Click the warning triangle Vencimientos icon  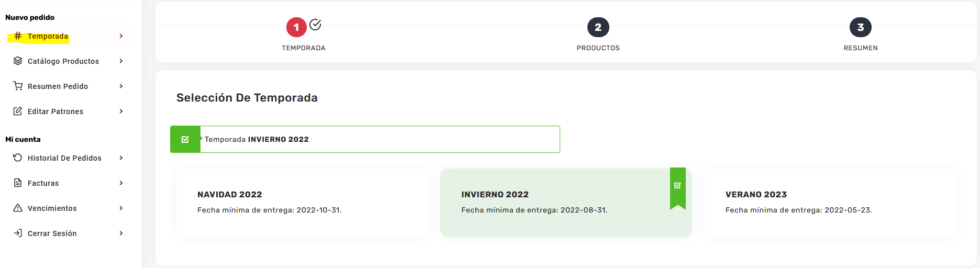18,208
